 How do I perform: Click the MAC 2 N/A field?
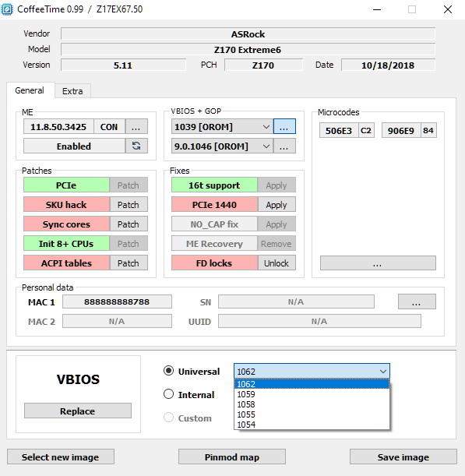(x=117, y=321)
